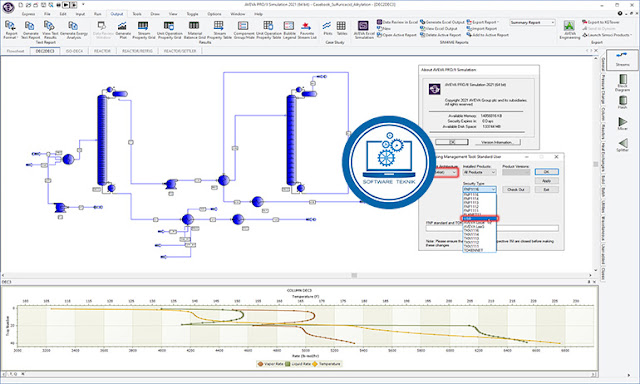The height and width of the screenshot is (384, 640).
Task: Switch to ISO-DECA tab
Action: coord(74,51)
